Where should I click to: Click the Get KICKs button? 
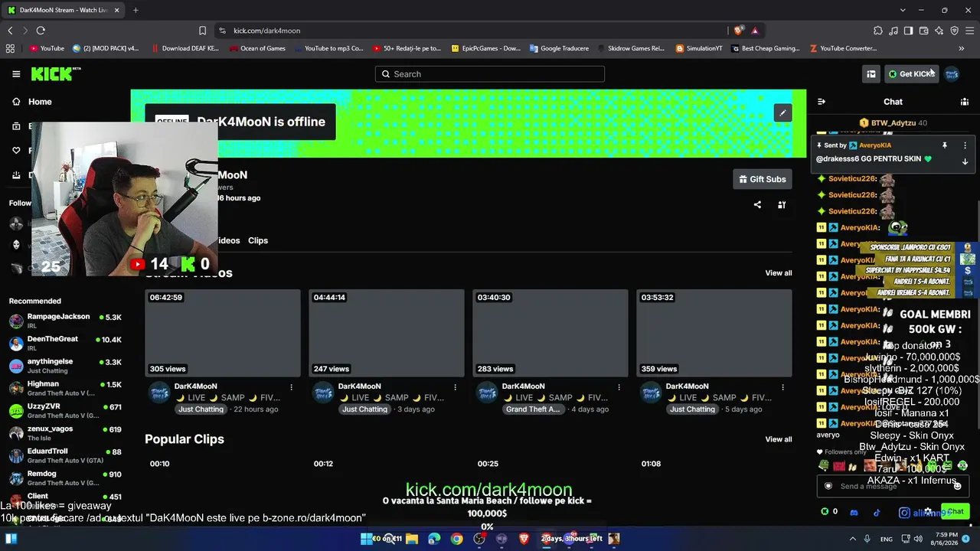point(911,74)
